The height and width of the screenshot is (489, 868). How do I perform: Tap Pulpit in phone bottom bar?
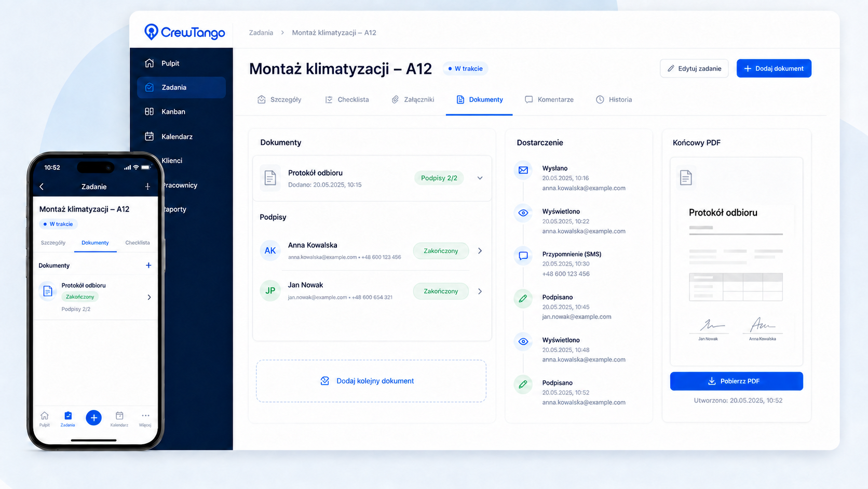(x=45, y=419)
